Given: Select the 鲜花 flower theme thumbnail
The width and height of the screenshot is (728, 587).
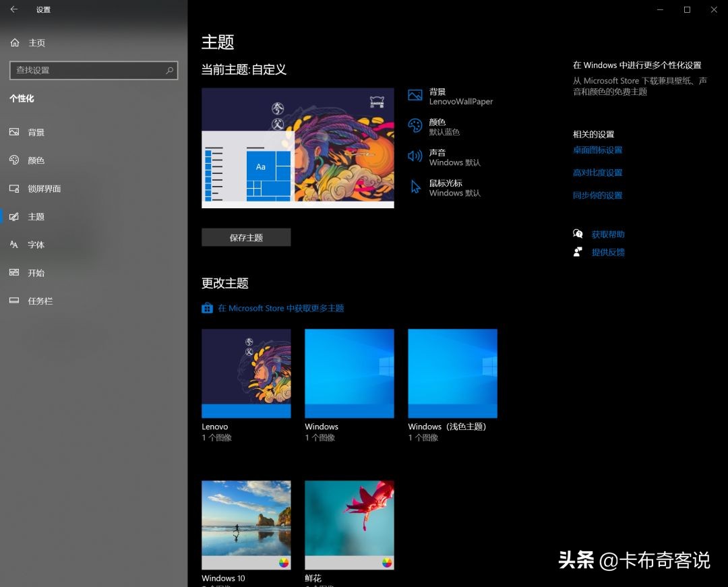Looking at the screenshot, I should click(x=349, y=525).
